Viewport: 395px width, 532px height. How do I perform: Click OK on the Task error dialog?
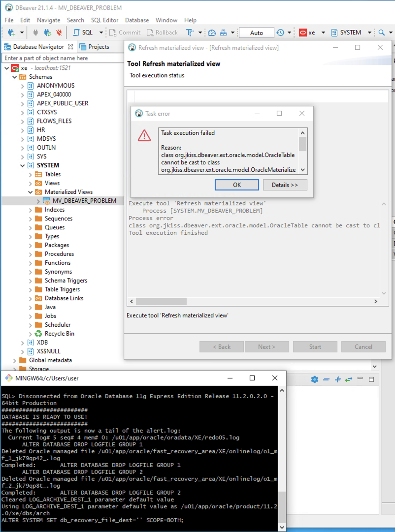(x=236, y=185)
